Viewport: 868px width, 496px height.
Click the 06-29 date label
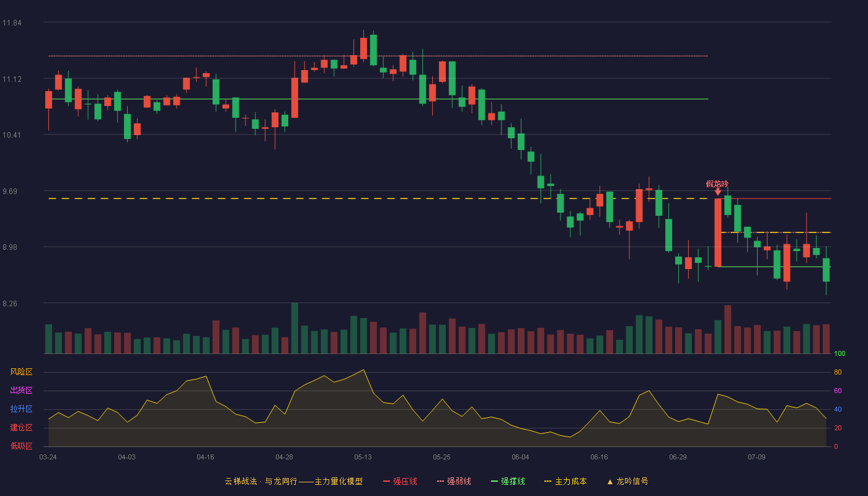click(678, 457)
